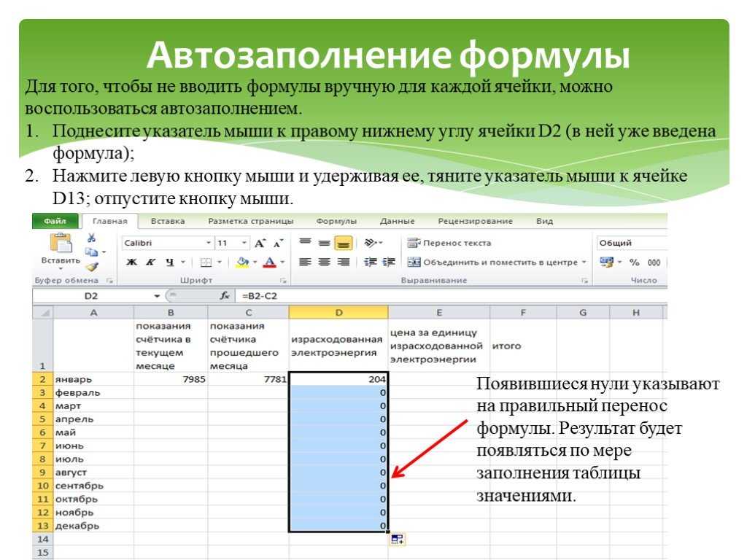Click the formula bar showing =B2-C2
747x560 pixels.
450,296
